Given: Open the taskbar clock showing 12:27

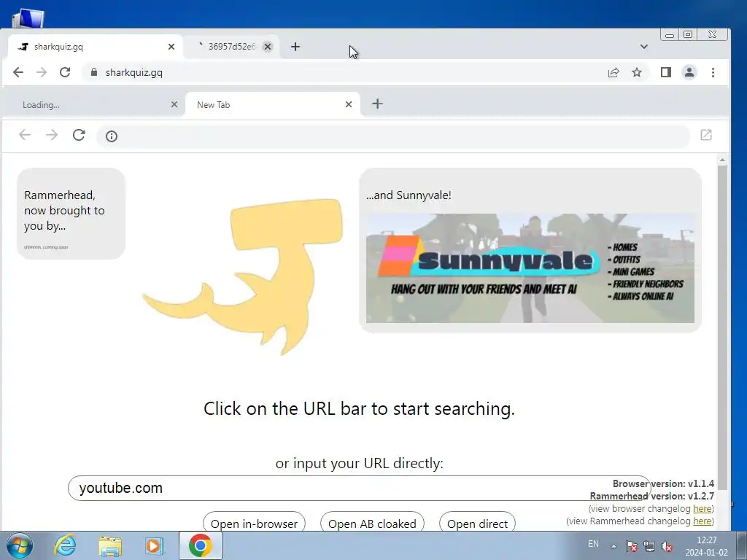Looking at the screenshot, I should [706, 546].
